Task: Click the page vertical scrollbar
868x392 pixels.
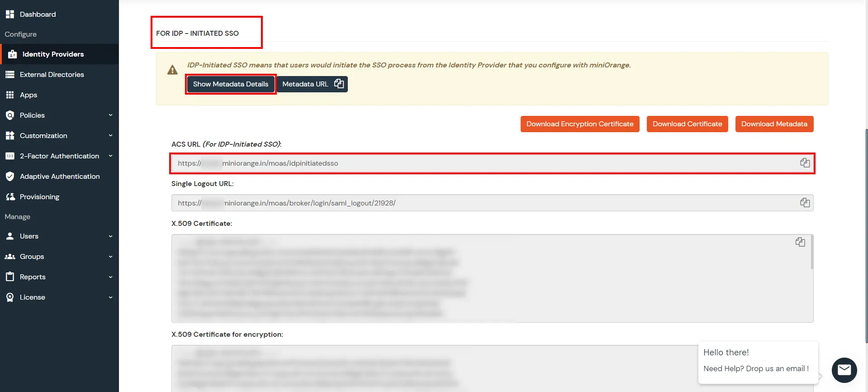Action: click(x=866, y=235)
